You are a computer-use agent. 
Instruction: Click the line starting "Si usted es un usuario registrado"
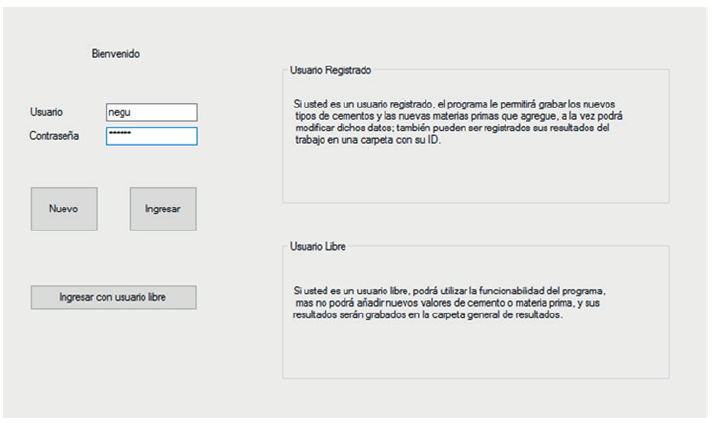coord(454,104)
